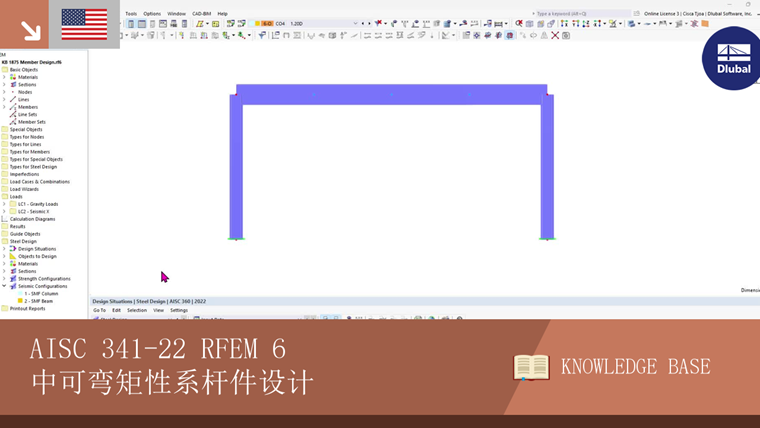Open the Guide Objects folder

pyautogui.click(x=25, y=234)
